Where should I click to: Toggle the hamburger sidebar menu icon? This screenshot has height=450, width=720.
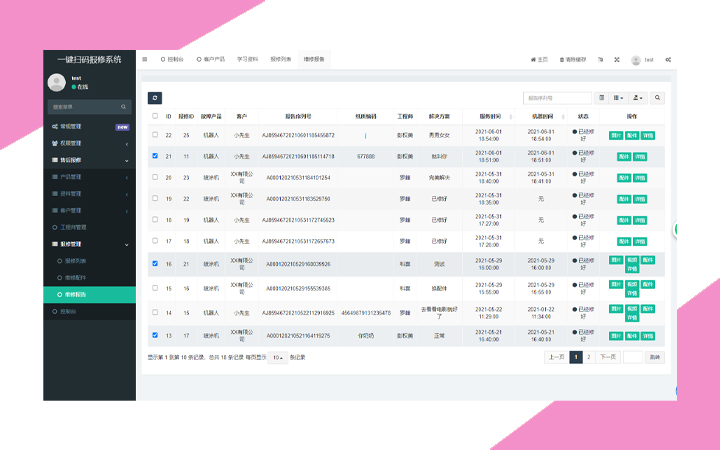[146, 60]
